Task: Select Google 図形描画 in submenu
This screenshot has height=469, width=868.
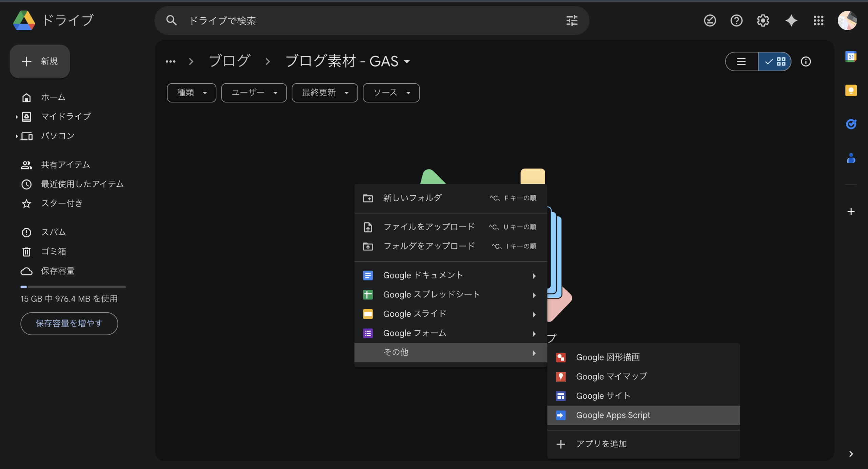Action: 644,357
